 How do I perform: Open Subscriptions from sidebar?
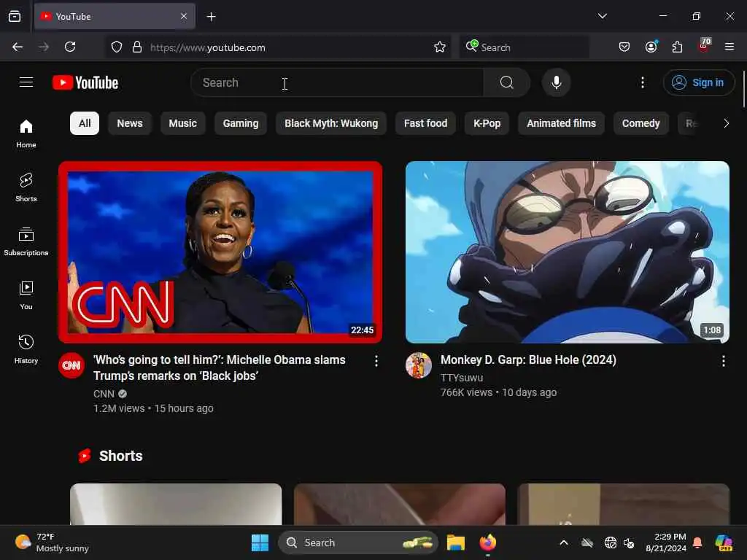coord(26,242)
